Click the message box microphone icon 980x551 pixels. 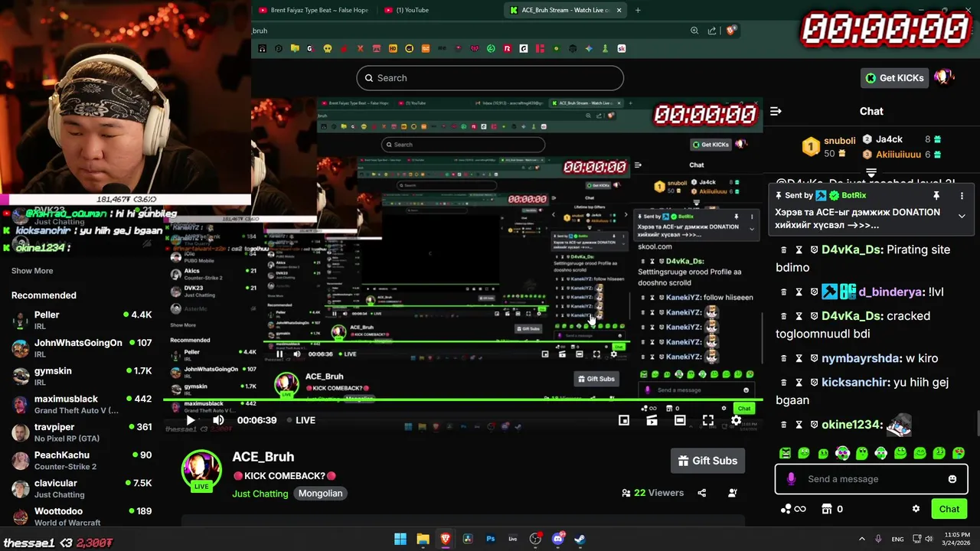tap(791, 479)
